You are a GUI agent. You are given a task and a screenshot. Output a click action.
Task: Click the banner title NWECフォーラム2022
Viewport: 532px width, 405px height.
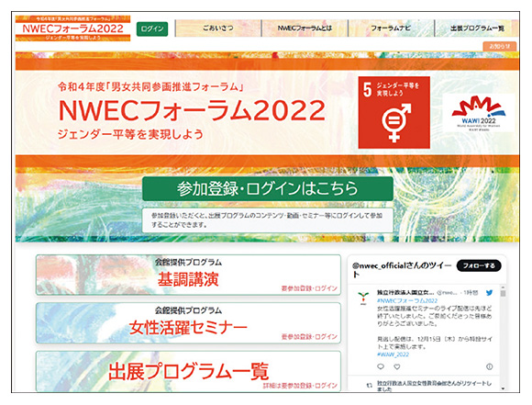click(192, 110)
